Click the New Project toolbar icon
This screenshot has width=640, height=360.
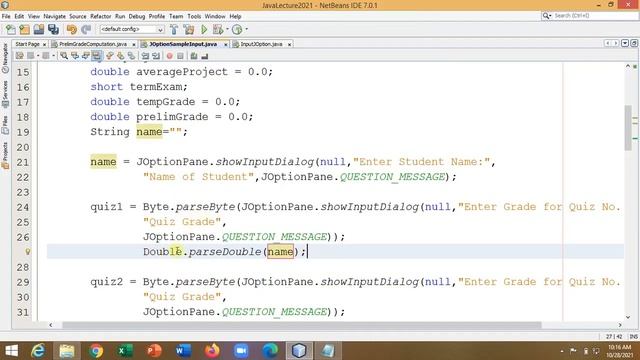(24, 29)
